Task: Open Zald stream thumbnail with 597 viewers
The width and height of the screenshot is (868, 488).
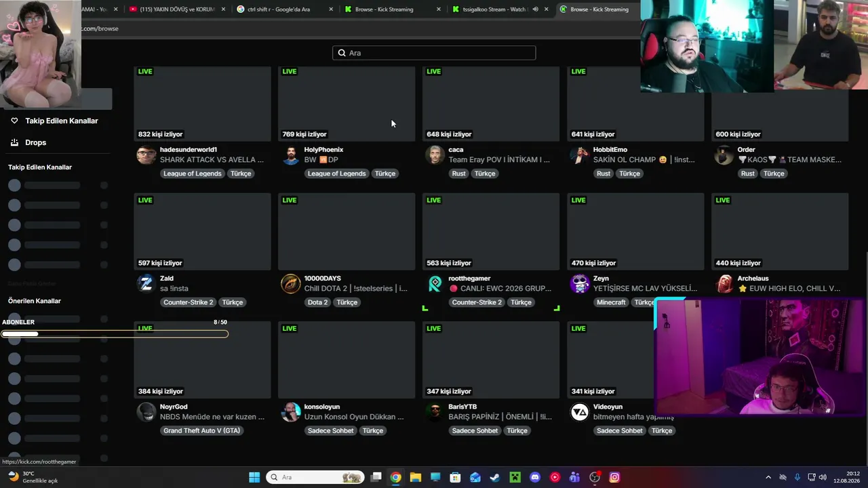Action: pyautogui.click(x=202, y=231)
